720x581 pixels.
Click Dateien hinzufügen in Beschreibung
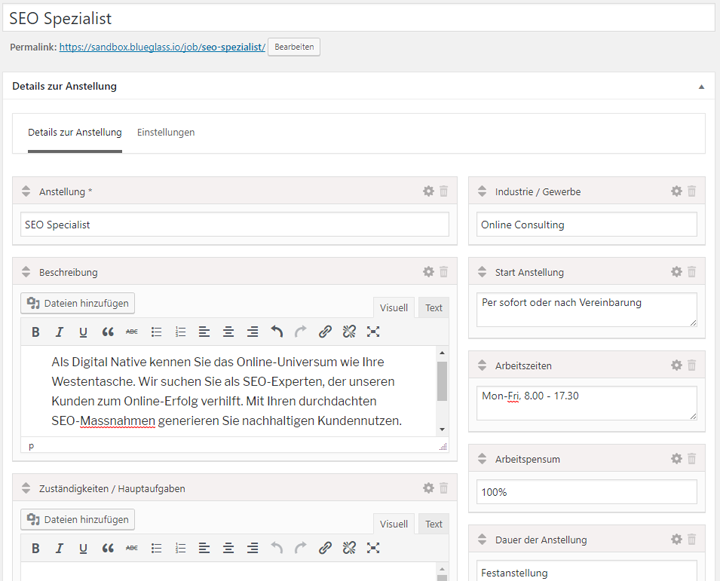coord(77,303)
